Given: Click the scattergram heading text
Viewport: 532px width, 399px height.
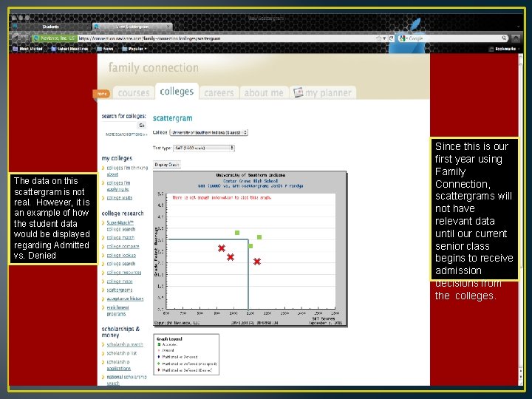Looking at the screenshot, I should (x=172, y=118).
